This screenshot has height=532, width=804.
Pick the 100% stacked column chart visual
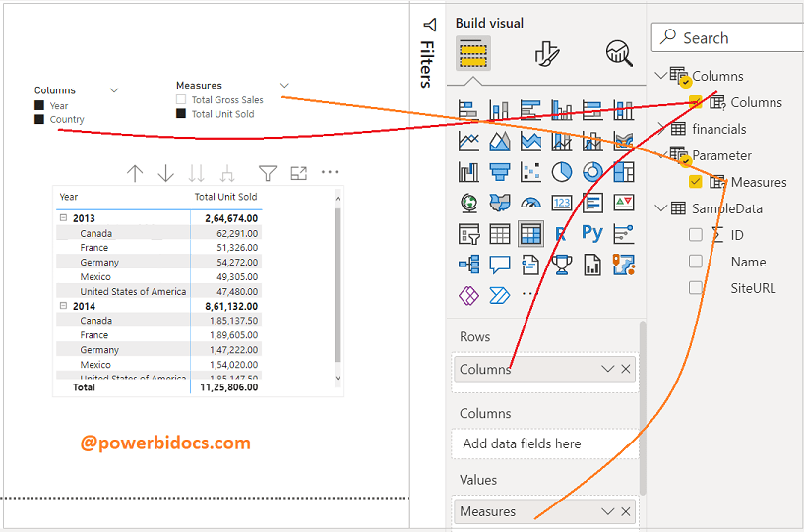pyautogui.click(x=624, y=110)
